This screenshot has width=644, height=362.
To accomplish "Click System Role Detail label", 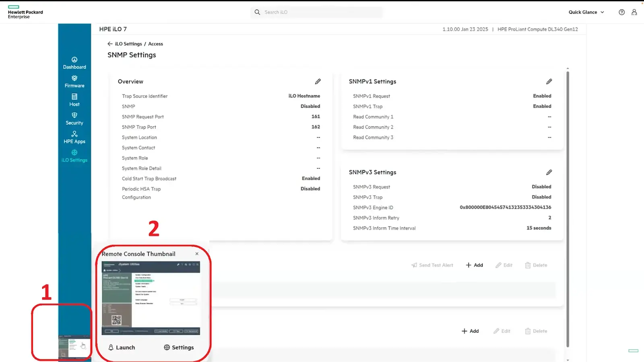I will [x=142, y=168].
